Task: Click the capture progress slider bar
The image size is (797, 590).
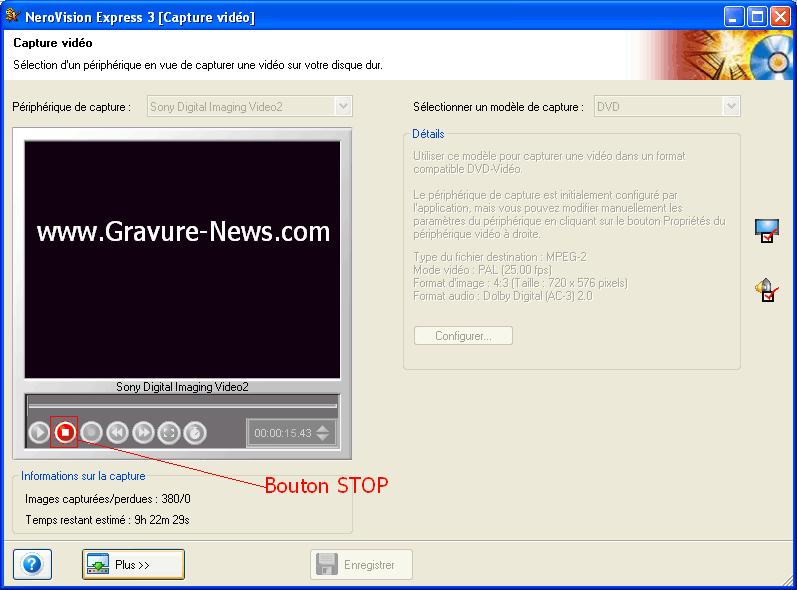Action: click(182, 406)
